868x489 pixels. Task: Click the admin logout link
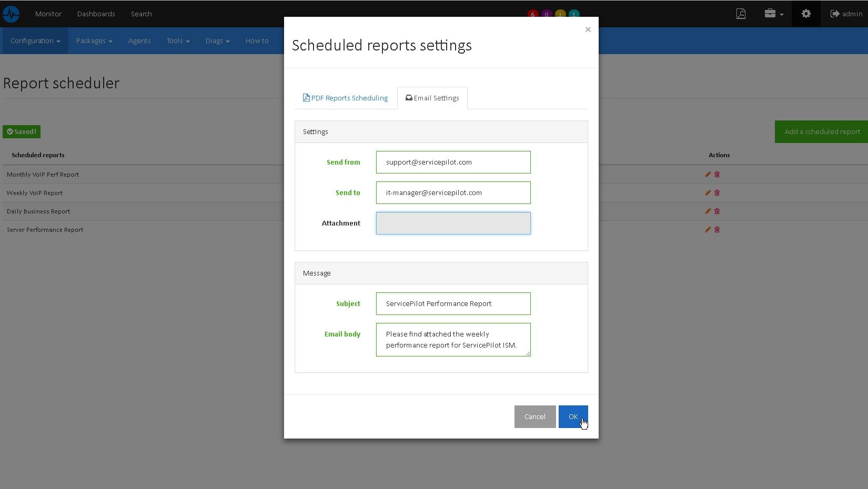click(846, 14)
